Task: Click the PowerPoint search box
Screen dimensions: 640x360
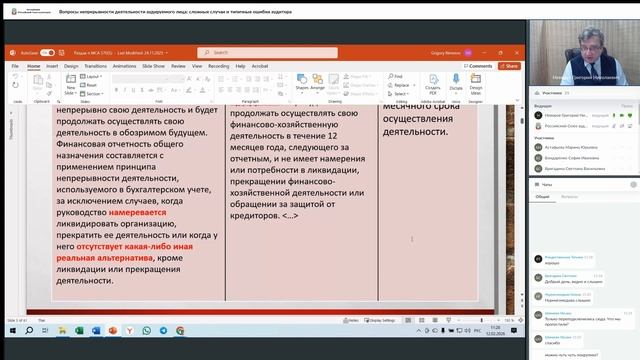Action: click(x=267, y=53)
